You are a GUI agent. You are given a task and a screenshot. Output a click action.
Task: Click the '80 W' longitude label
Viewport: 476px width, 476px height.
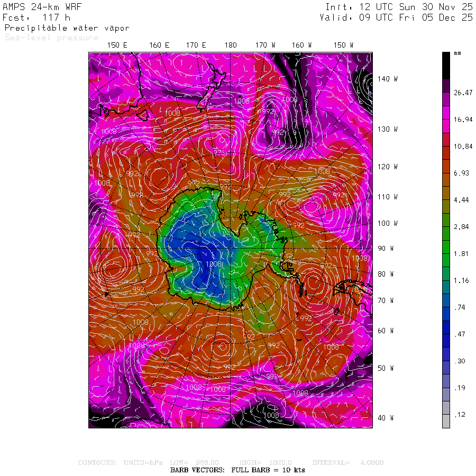[x=386, y=274]
